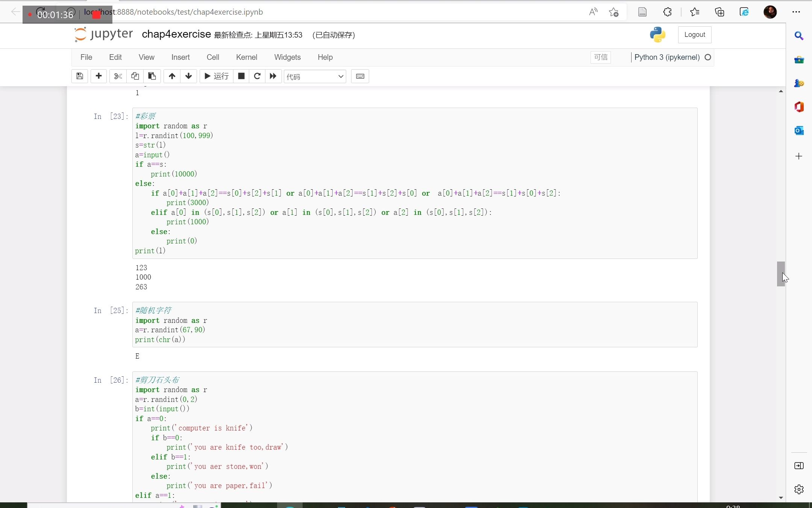Cut selected cells with the scissors icon

[x=118, y=76]
